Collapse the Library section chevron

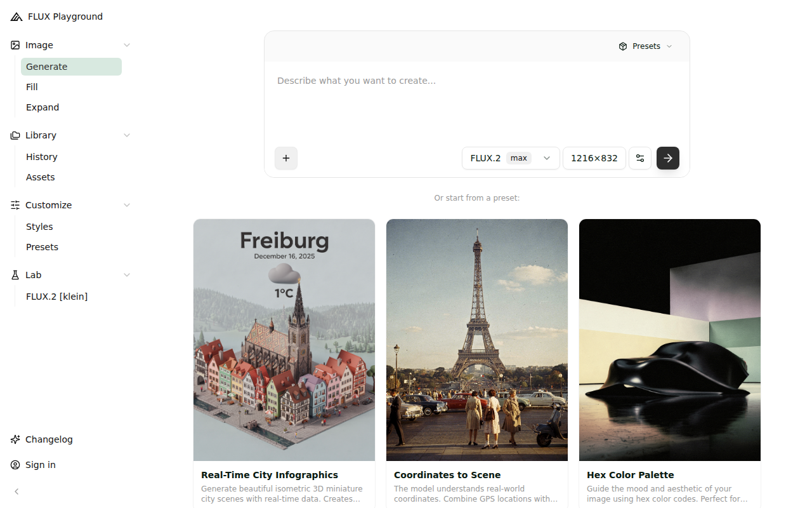tap(127, 135)
